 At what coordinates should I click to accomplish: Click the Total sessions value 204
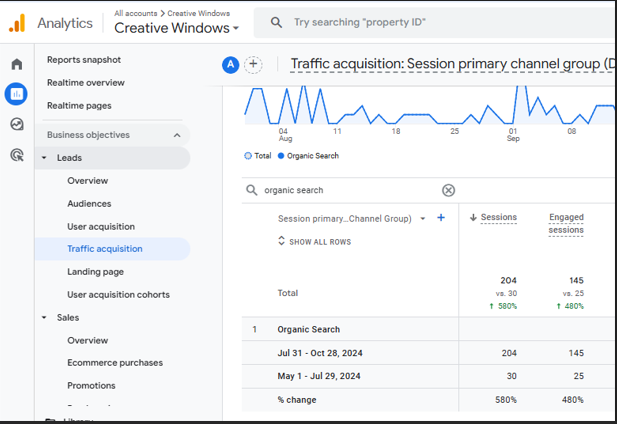point(508,280)
